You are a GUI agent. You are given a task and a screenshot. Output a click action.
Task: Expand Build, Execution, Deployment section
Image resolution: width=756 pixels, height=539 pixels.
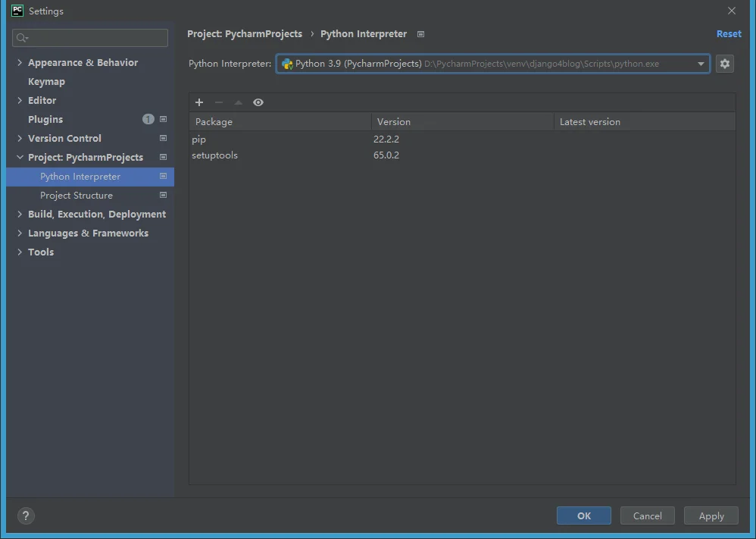[x=20, y=214]
